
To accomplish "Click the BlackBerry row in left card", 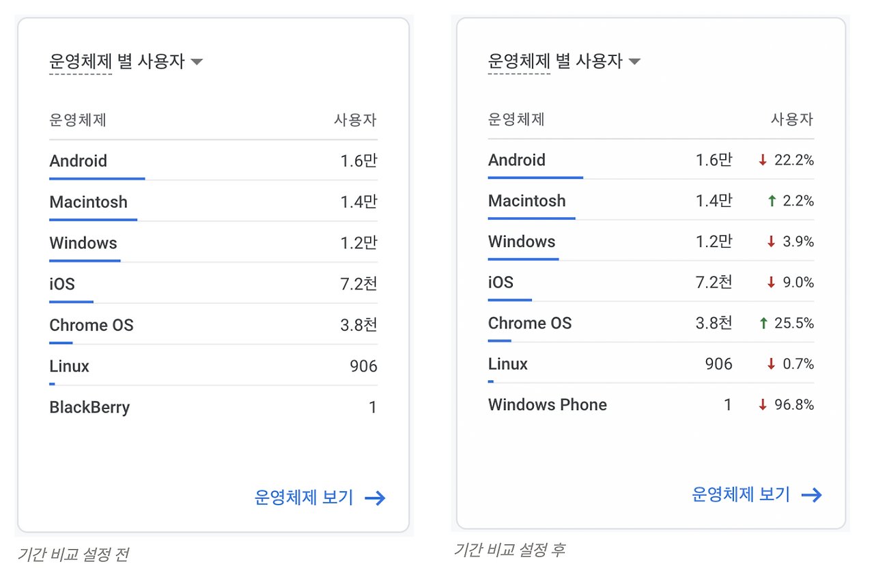I will pyautogui.click(x=213, y=408).
